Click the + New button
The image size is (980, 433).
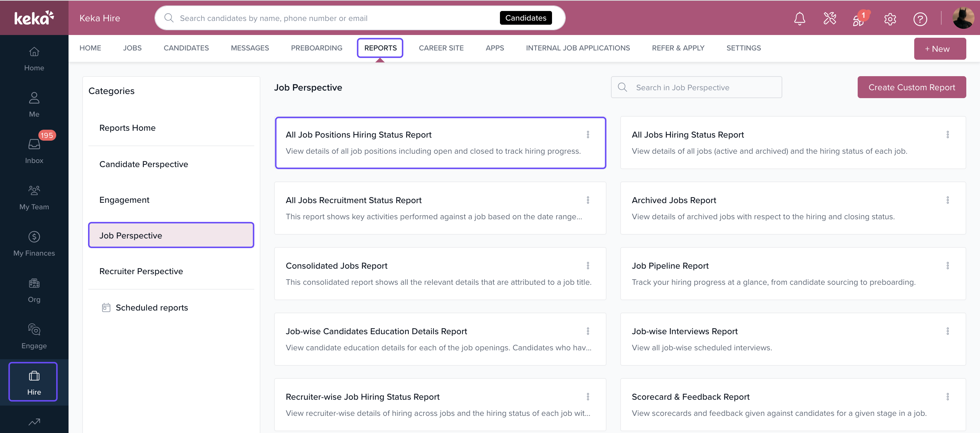pyautogui.click(x=939, y=49)
